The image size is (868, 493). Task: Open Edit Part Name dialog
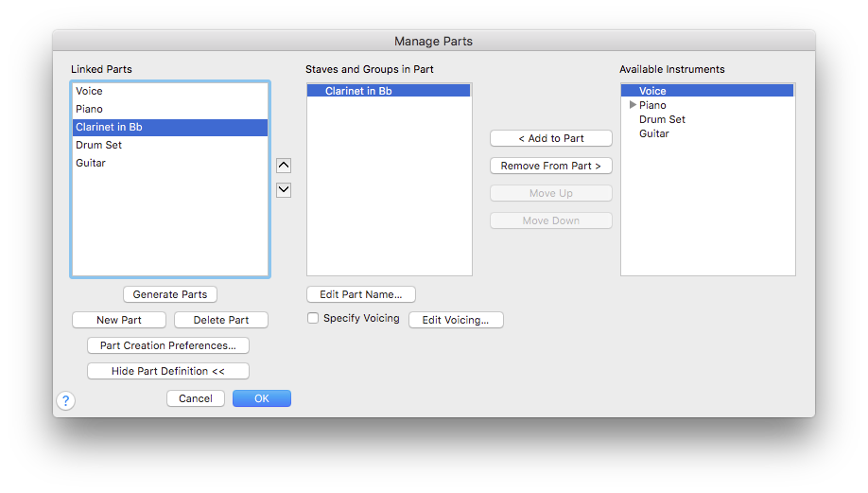pyautogui.click(x=361, y=294)
